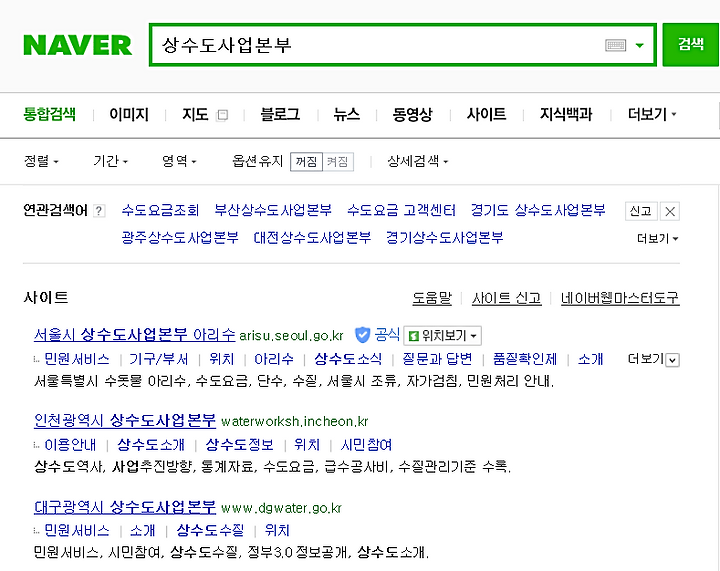The image size is (720, 571).
Task: Switch to the 이미지 tab
Action: coord(129,114)
